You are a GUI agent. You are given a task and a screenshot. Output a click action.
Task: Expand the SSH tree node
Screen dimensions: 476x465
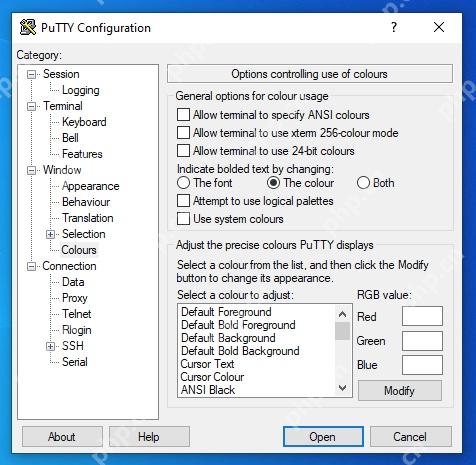50,346
